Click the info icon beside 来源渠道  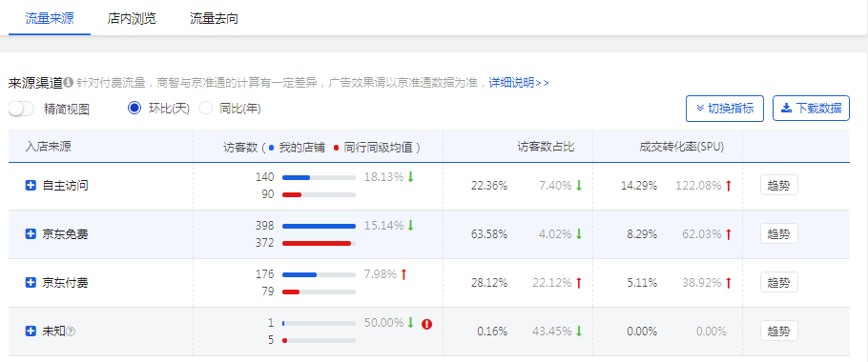[x=68, y=83]
